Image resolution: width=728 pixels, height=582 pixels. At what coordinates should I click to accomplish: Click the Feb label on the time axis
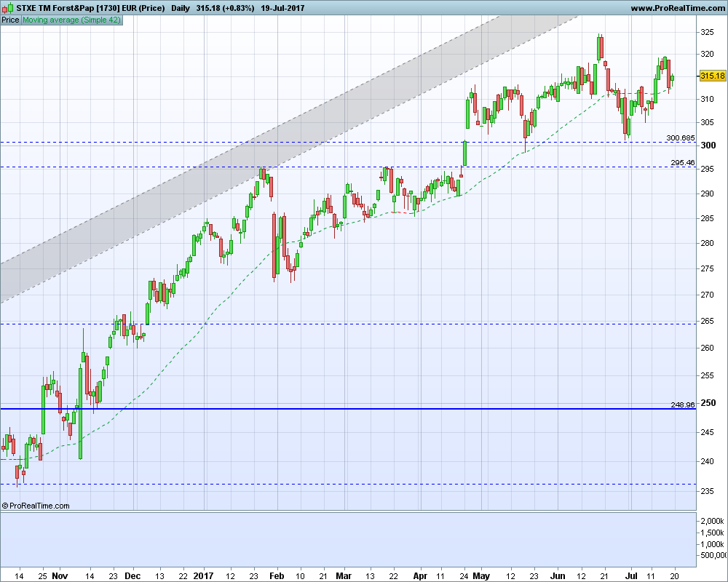click(x=277, y=576)
